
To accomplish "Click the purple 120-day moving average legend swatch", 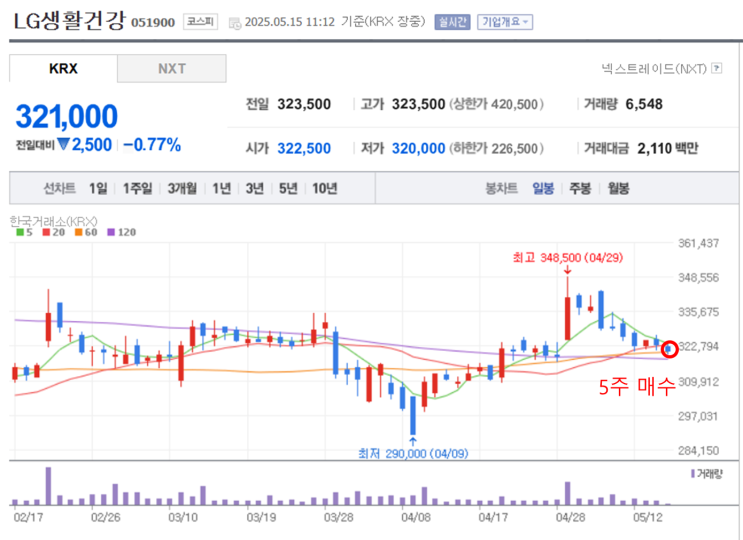I will click(111, 232).
